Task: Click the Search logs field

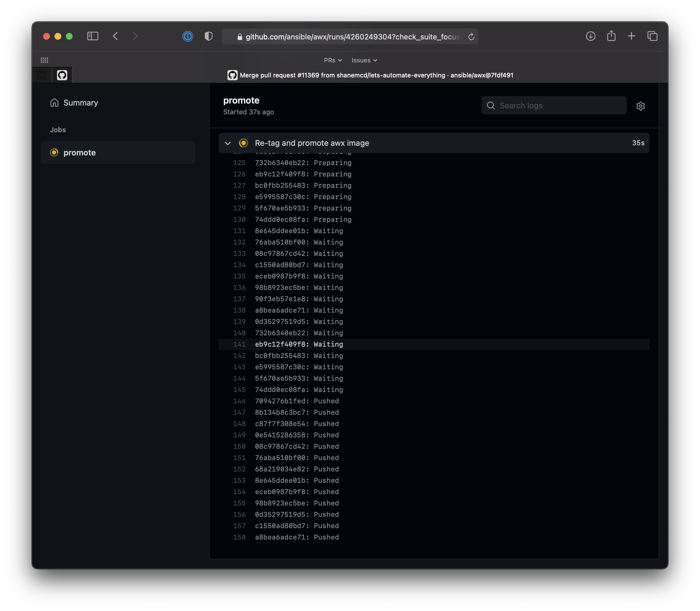Action: click(559, 106)
